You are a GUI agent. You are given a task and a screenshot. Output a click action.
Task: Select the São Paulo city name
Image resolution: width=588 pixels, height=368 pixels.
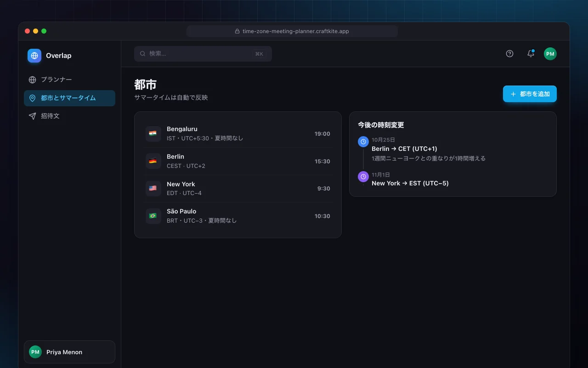[181, 211]
